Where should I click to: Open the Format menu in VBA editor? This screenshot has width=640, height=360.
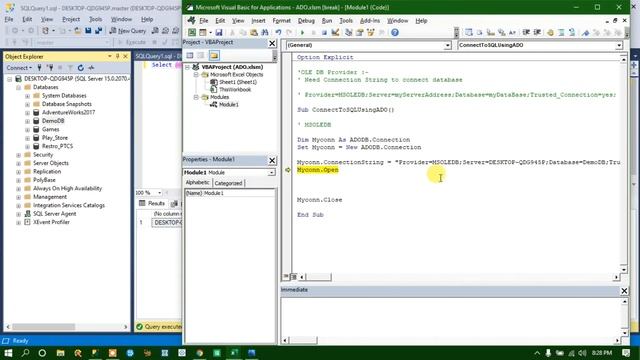[x=281, y=20]
